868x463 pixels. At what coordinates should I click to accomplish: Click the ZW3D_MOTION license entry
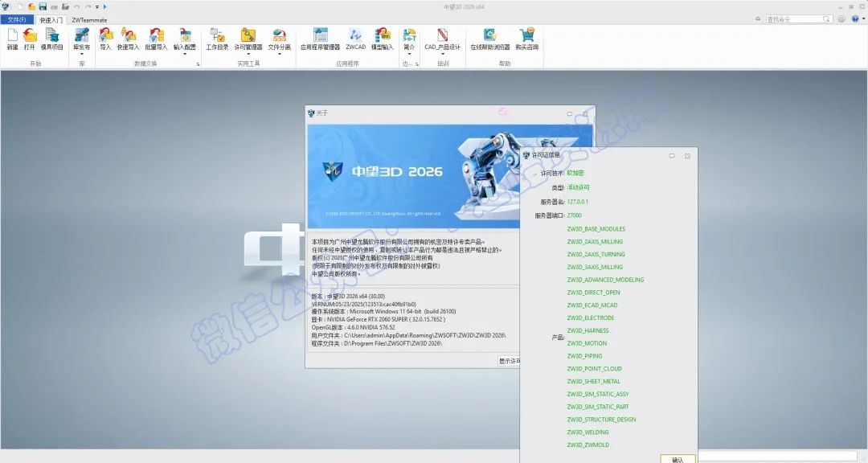coord(587,343)
